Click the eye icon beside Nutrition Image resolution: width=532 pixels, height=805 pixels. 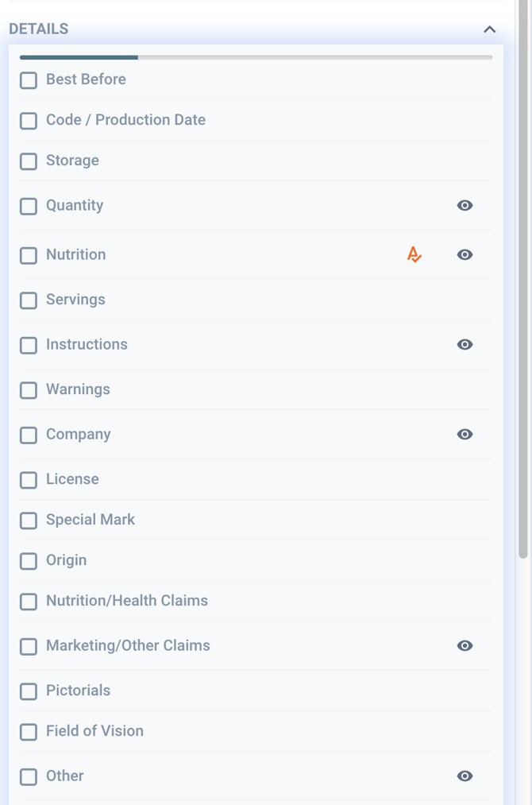point(465,254)
